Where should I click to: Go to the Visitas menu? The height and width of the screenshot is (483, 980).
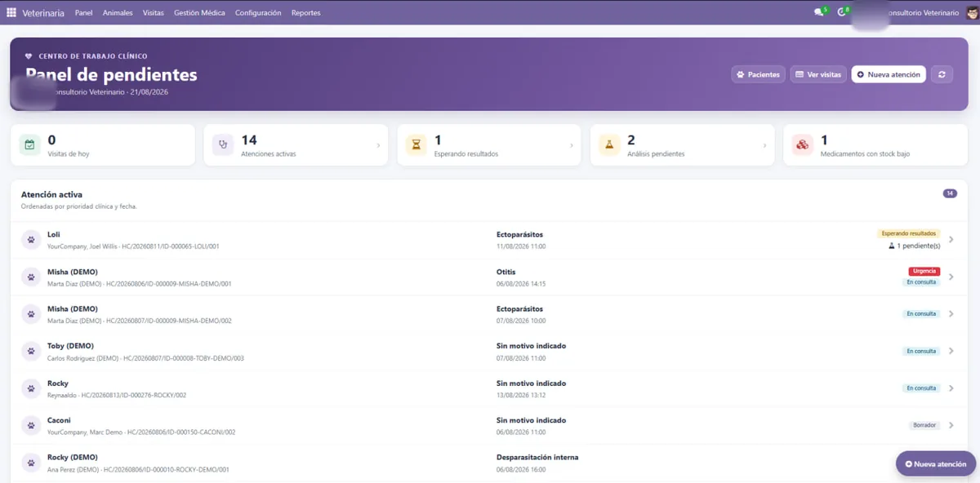(x=153, y=13)
